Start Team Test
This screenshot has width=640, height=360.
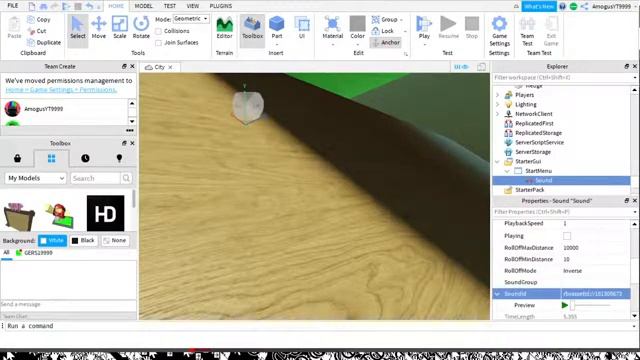coord(527,31)
